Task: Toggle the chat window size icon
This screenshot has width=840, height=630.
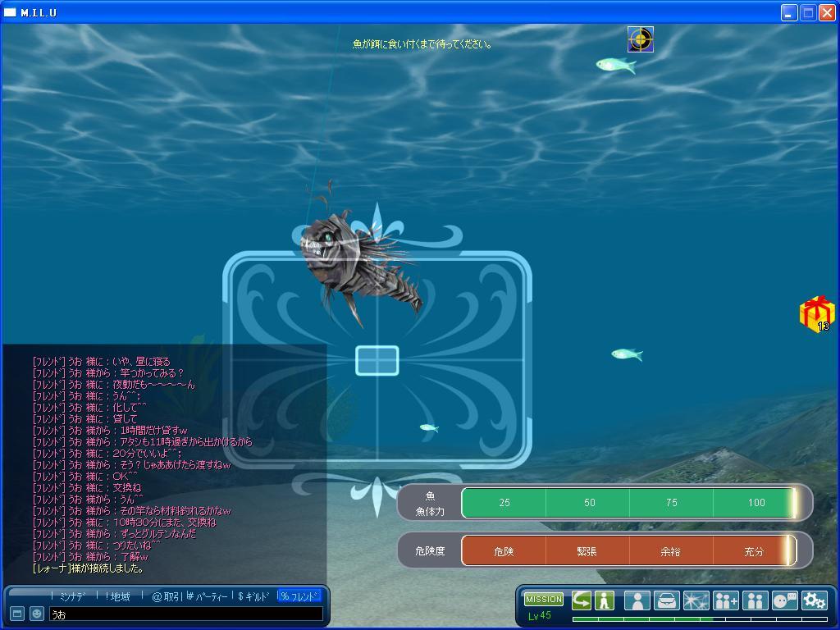Action: coord(17,614)
